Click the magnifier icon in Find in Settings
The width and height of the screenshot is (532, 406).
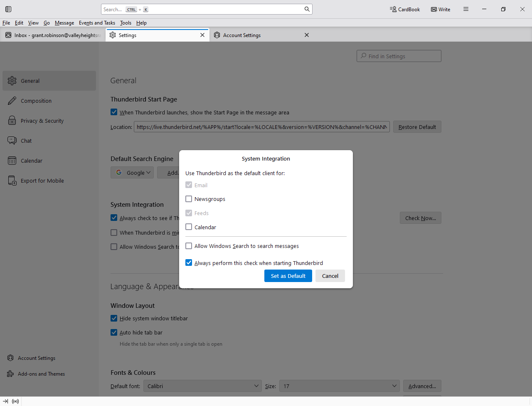click(364, 56)
